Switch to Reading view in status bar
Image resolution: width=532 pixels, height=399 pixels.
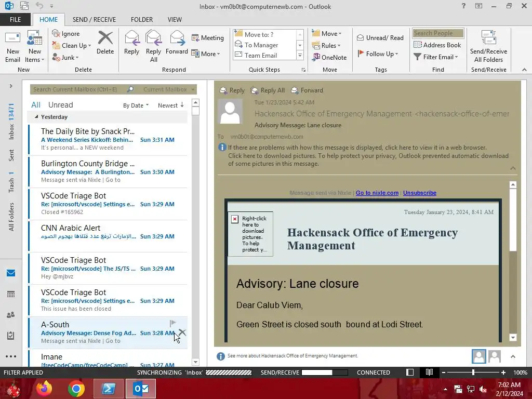click(x=429, y=372)
